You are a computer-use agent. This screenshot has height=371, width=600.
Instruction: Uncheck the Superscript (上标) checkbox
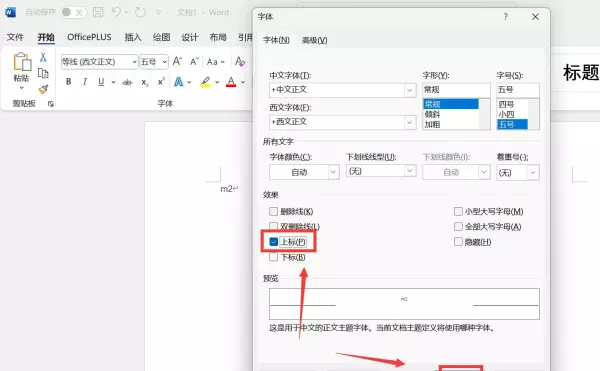point(273,242)
